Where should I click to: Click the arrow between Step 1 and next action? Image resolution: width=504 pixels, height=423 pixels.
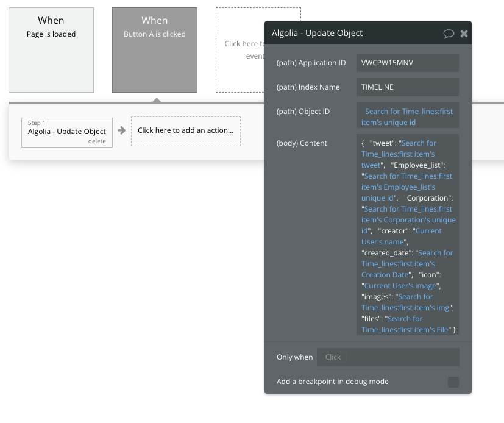click(x=121, y=130)
